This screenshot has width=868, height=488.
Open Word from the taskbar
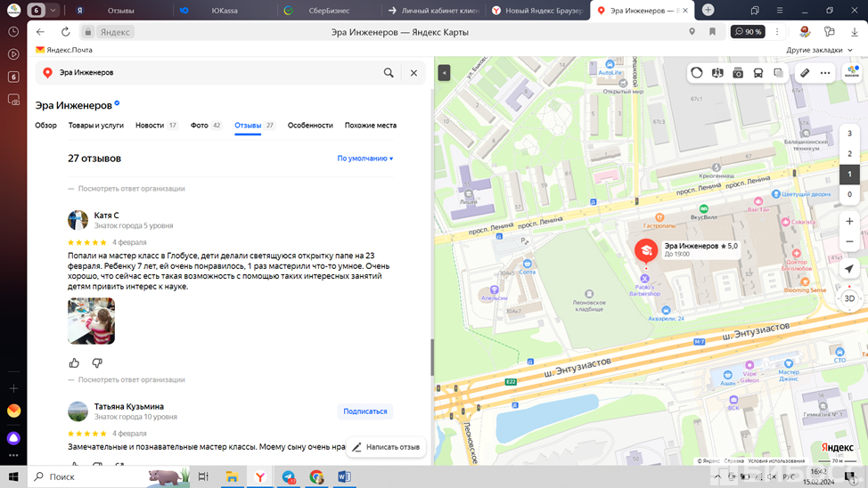pyautogui.click(x=344, y=476)
